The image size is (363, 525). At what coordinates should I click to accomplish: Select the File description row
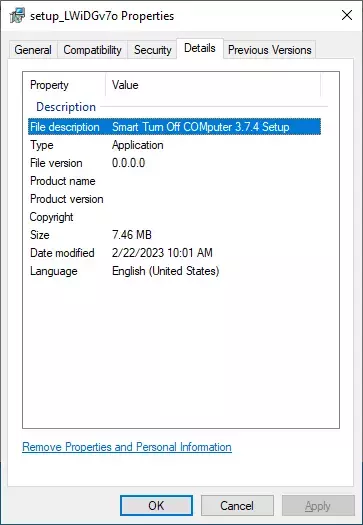174,127
